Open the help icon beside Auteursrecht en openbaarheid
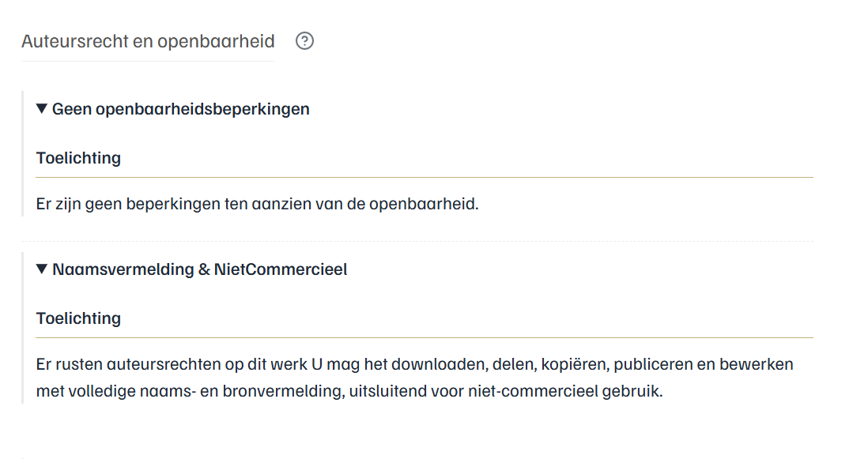Screen dimensions: 868x459 pos(306,41)
